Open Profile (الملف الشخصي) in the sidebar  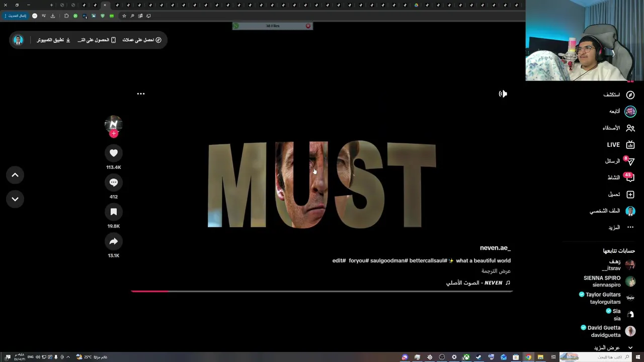pos(612,211)
